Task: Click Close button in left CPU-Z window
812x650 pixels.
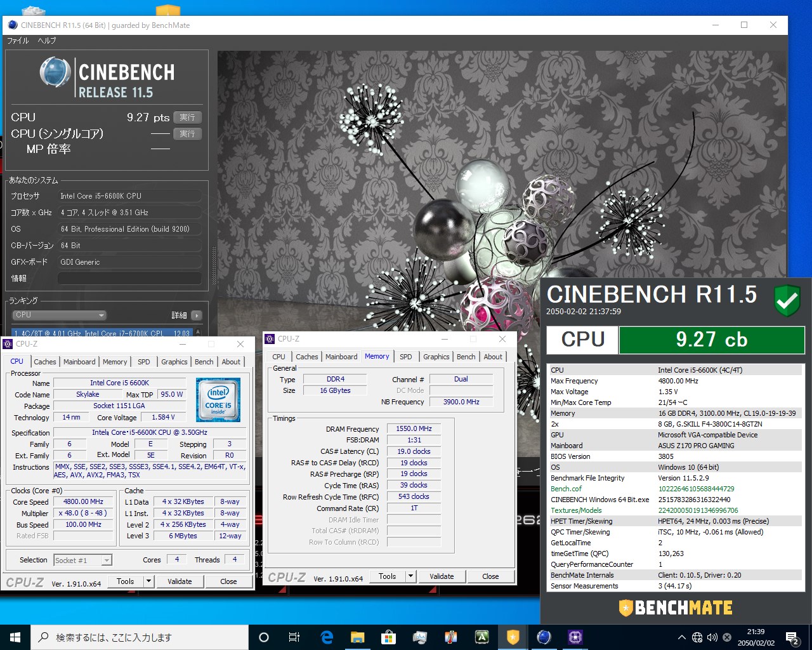Action: tap(228, 581)
